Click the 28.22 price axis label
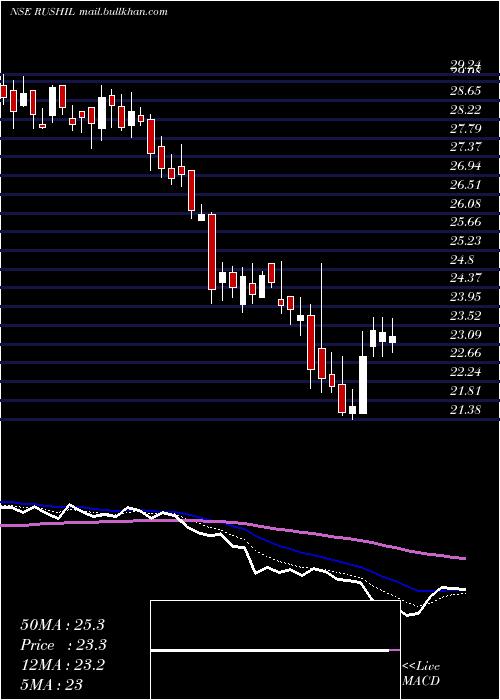The width and height of the screenshot is (500, 700). point(465,110)
